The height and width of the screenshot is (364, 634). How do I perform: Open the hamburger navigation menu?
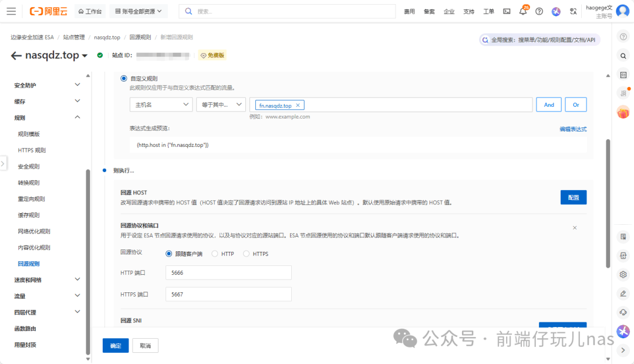coord(11,11)
